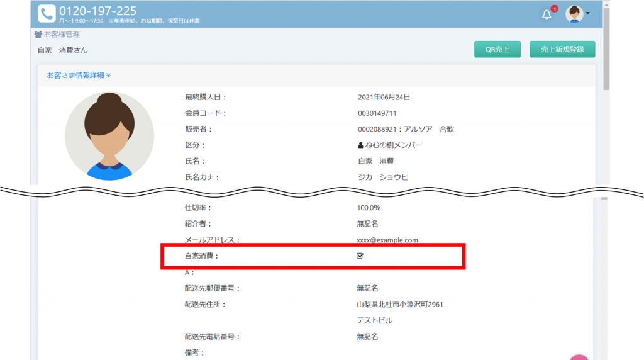
Task: Click the vertical scrollbar thumb at top right
Action: click(x=606, y=50)
